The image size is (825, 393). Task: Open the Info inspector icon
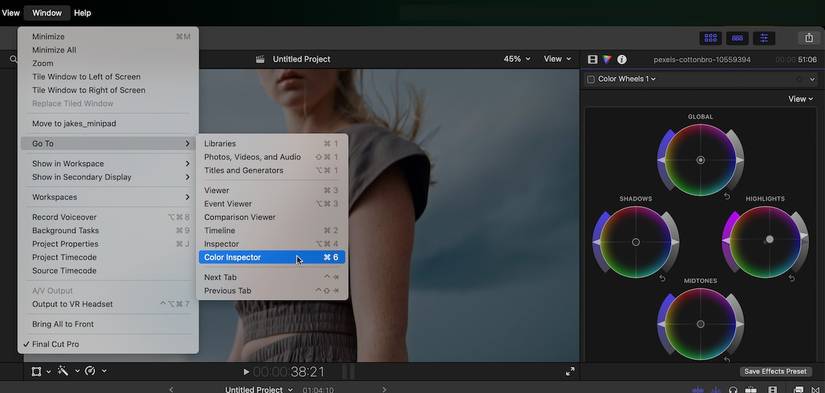(x=622, y=59)
